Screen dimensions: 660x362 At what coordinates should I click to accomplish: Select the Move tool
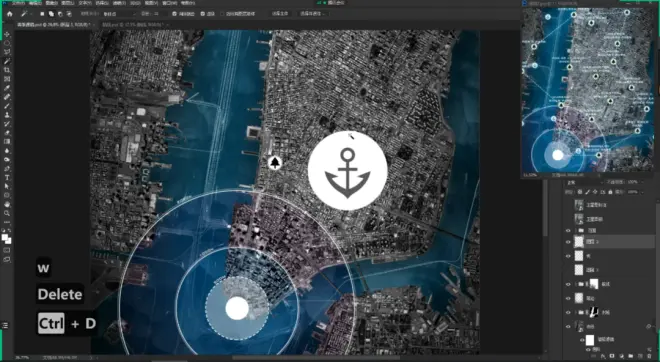[x=7, y=34]
